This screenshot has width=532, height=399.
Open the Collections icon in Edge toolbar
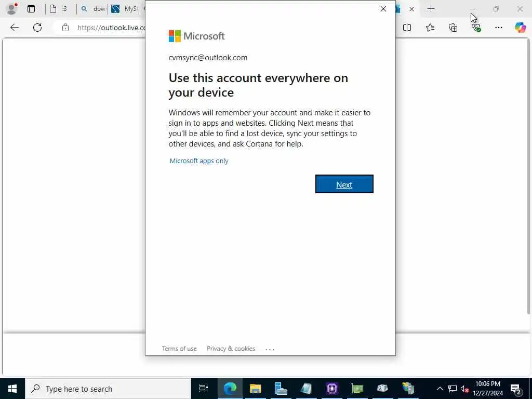coord(453,28)
